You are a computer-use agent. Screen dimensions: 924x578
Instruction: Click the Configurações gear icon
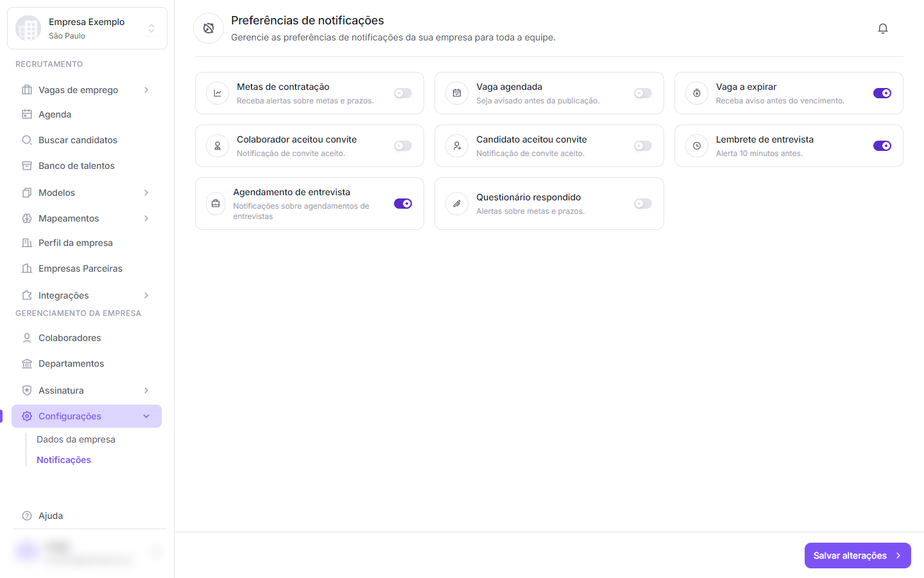tap(27, 416)
